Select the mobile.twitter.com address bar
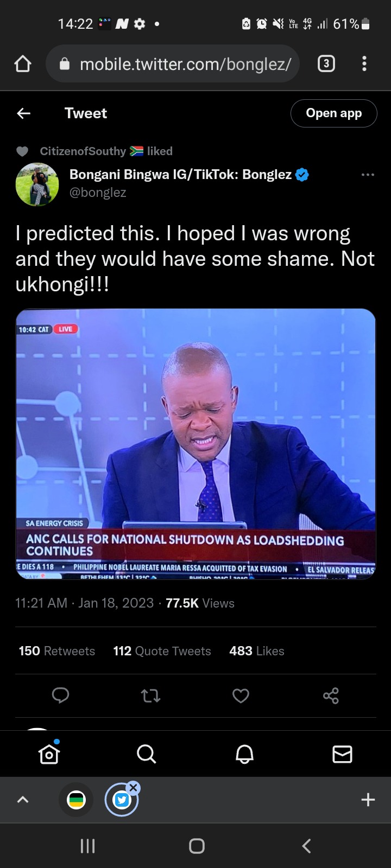This screenshot has height=868, width=391. click(x=173, y=64)
